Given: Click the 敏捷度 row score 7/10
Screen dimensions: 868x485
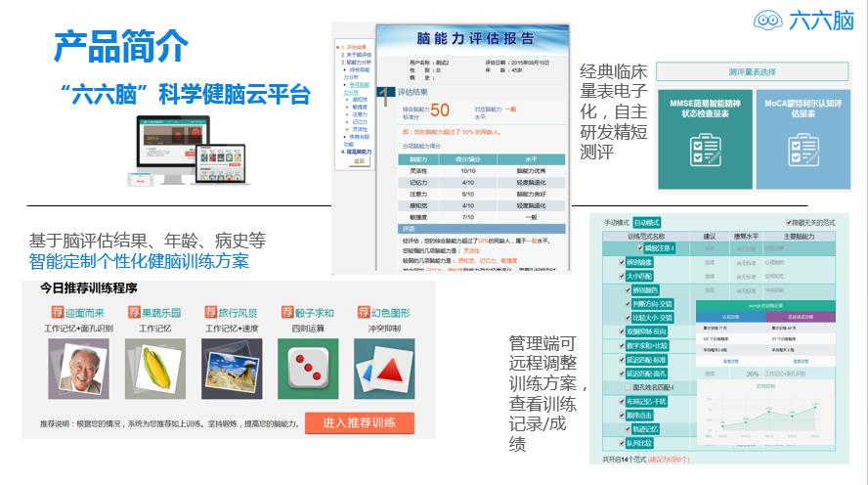Looking at the screenshot, I should point(468,217).
